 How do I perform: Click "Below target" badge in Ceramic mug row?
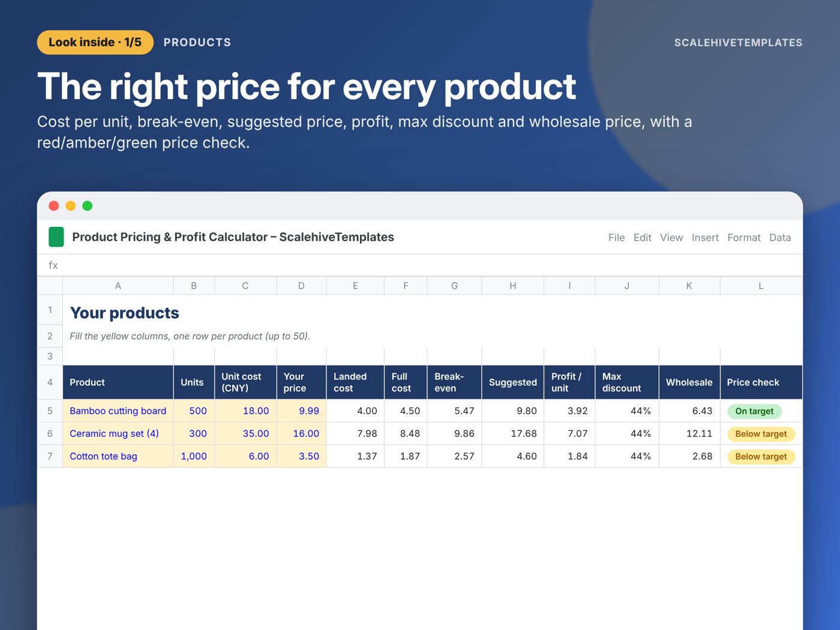pyautogui.click(x=761, y=434)
